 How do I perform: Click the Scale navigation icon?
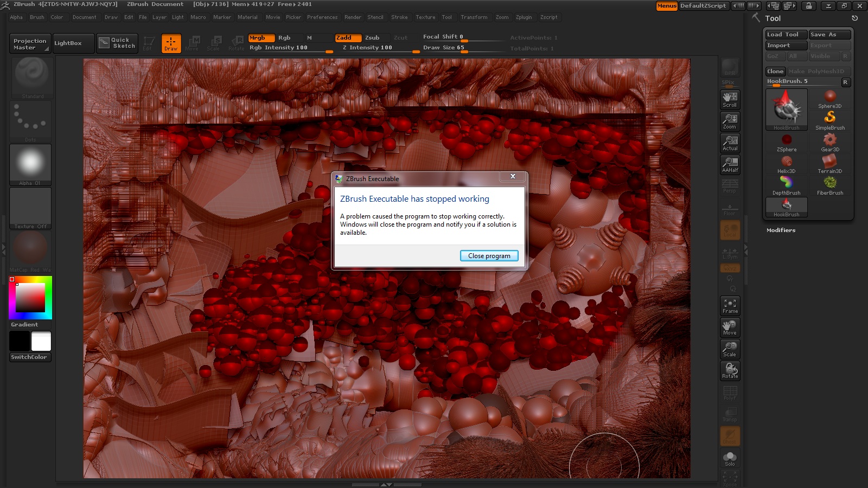730,349
